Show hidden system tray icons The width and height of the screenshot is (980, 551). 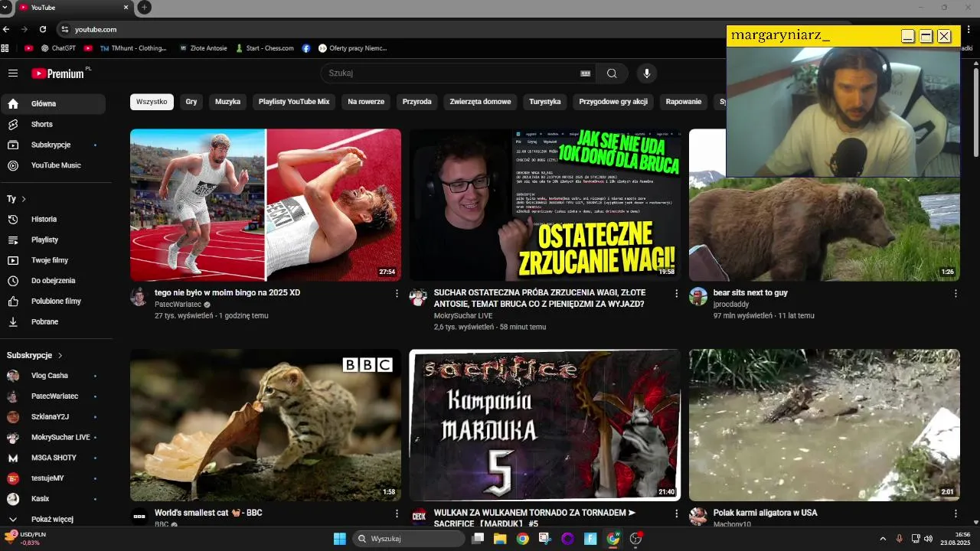pos(883,539)
